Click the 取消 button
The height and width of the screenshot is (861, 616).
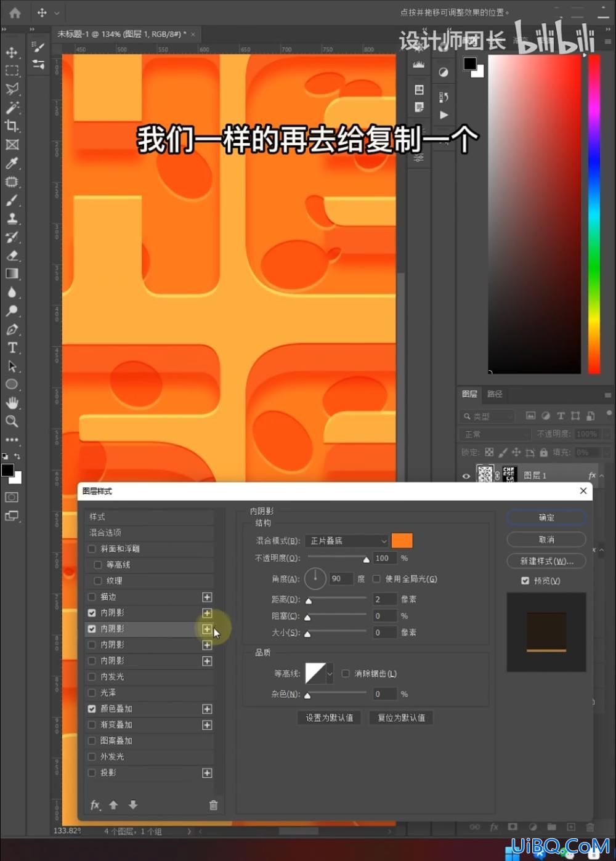coord(546,540)
